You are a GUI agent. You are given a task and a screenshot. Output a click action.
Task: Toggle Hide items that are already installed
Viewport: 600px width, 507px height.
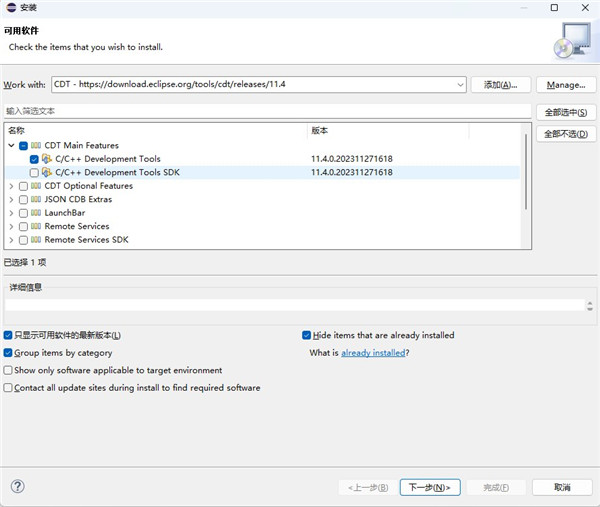click(x=307, y=336)
